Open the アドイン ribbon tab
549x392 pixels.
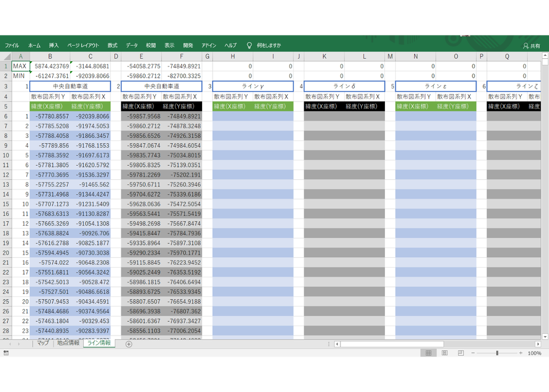pos(209,46)
